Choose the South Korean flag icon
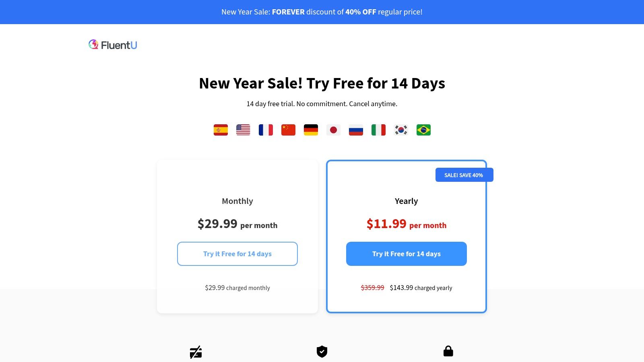644x362 pixels. click(x=401, y=130)
